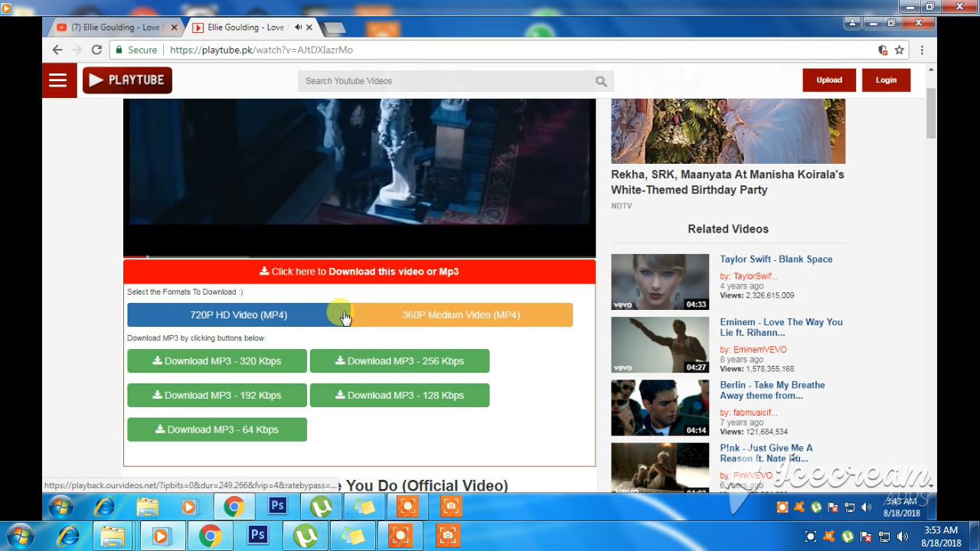Viewport: 980px width, 551px height.
Task: Click the Taylor Swift Blank Space thumbnail
Action: click(x=660, y=282)
